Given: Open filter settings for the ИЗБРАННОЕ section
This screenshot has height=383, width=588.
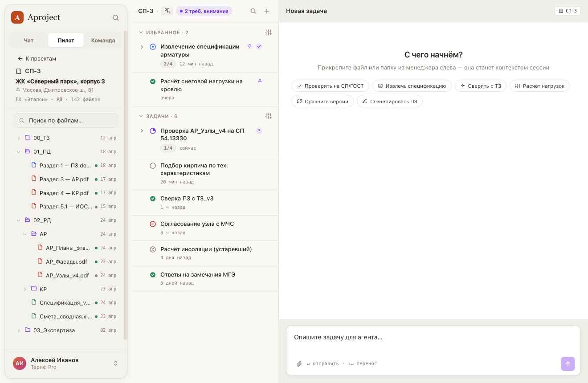Looking at the screenshot, I should pyautogui.click(x=268, y=33).
